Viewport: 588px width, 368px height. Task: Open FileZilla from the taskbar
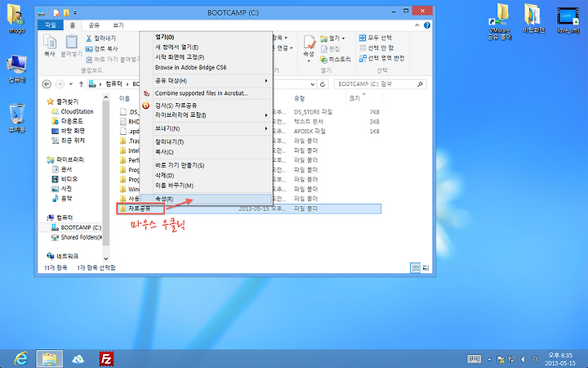pos(106,359)
